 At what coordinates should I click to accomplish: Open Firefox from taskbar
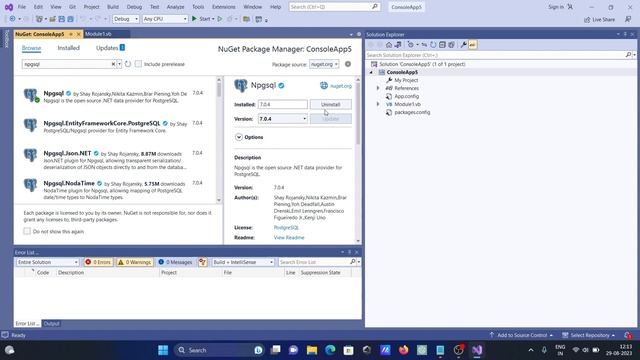(x=404, y=350)
